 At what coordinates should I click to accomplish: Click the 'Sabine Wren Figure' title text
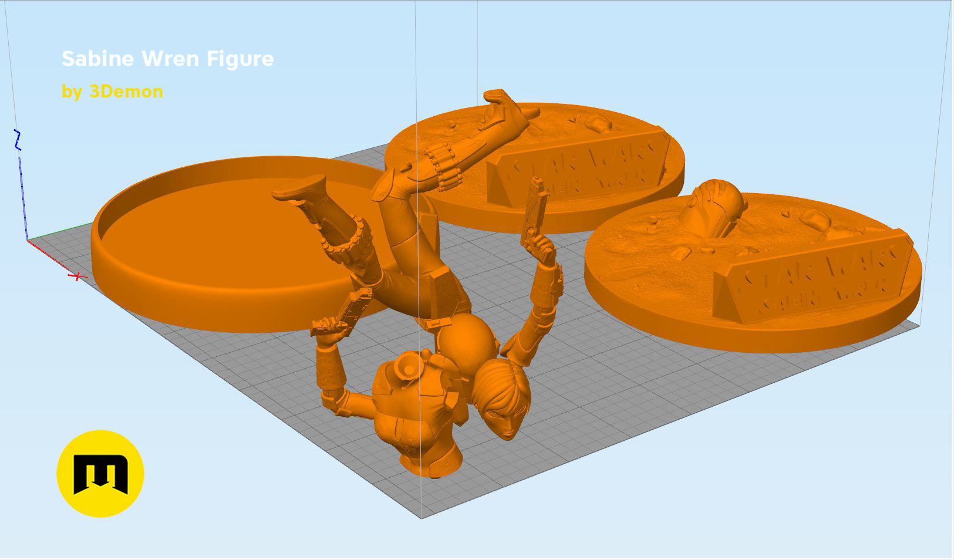[167, 59]
